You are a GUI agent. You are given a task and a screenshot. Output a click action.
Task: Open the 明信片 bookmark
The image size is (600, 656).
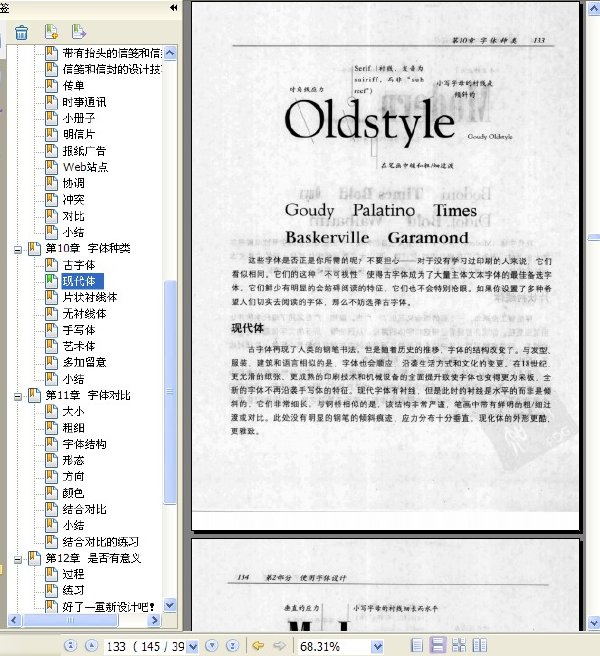click(79, 134)
